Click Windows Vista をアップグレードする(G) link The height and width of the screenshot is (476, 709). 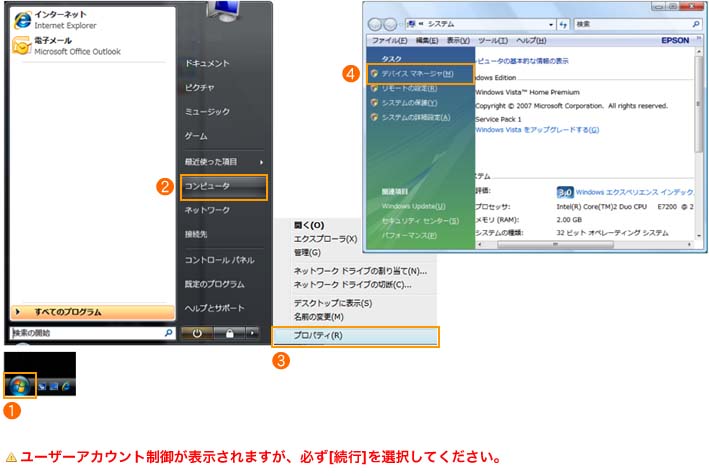pyautogui.click(x=537, y=130)
